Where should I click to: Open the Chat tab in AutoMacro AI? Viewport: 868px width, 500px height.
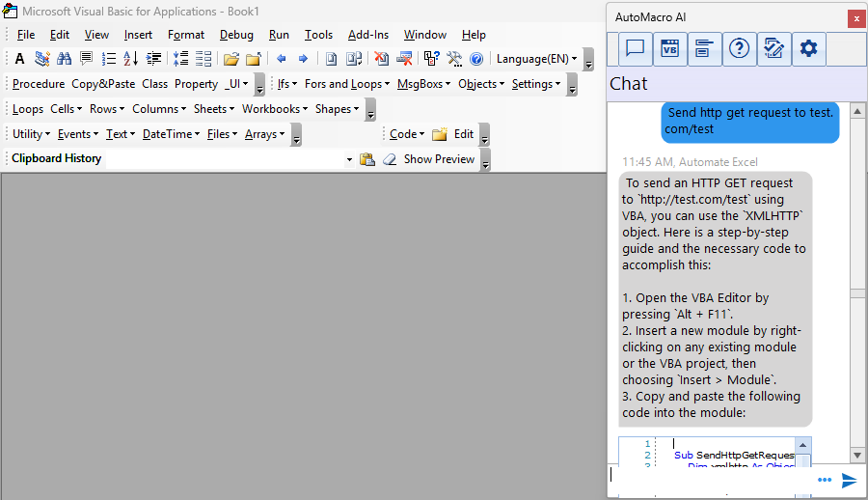[x=635, y=48]
